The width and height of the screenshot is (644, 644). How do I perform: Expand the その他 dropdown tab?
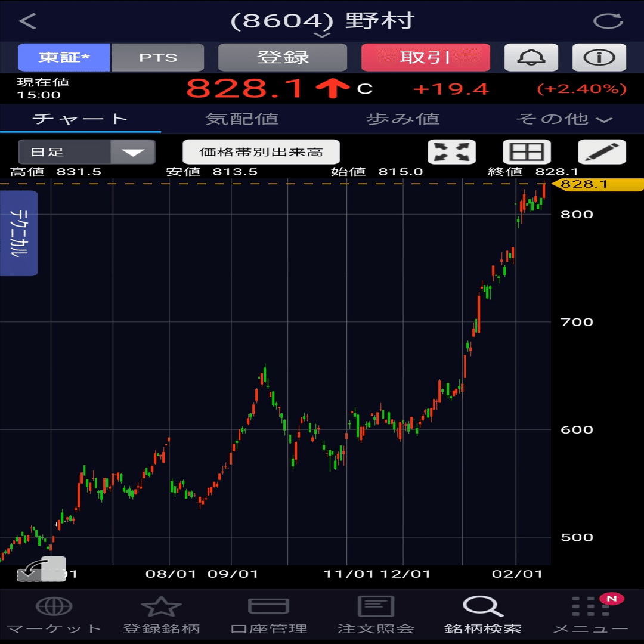point(563,119)
